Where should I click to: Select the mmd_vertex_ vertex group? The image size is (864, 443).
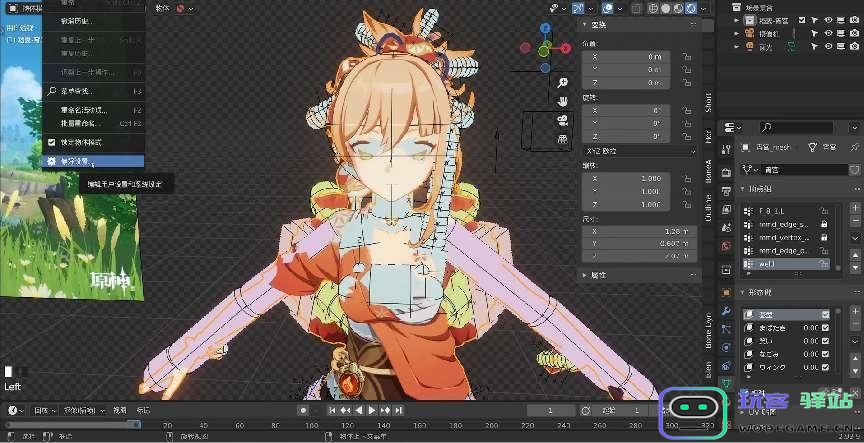pyautogui.click(x=785, y=237)
